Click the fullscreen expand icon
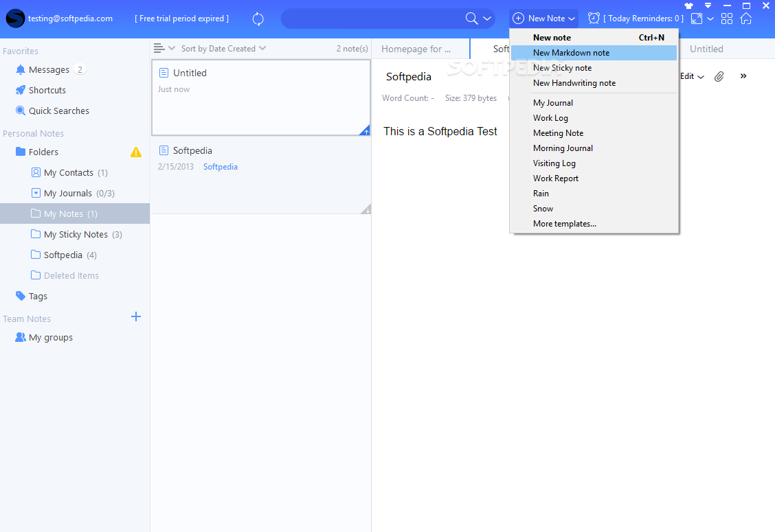The image size is (775, 532). [697, 19]
